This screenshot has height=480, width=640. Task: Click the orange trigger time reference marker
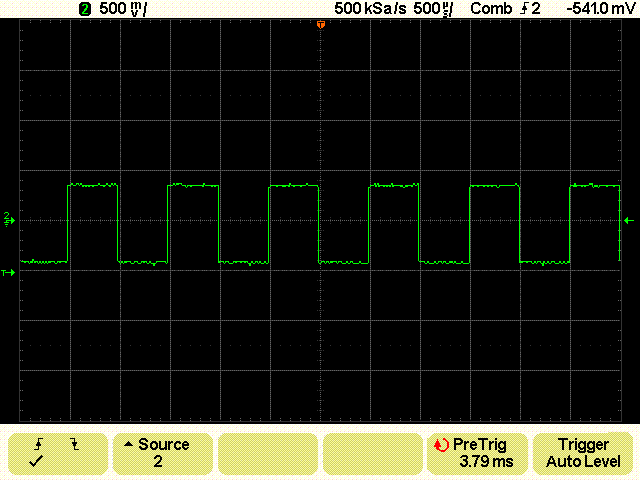click(321, 25)
